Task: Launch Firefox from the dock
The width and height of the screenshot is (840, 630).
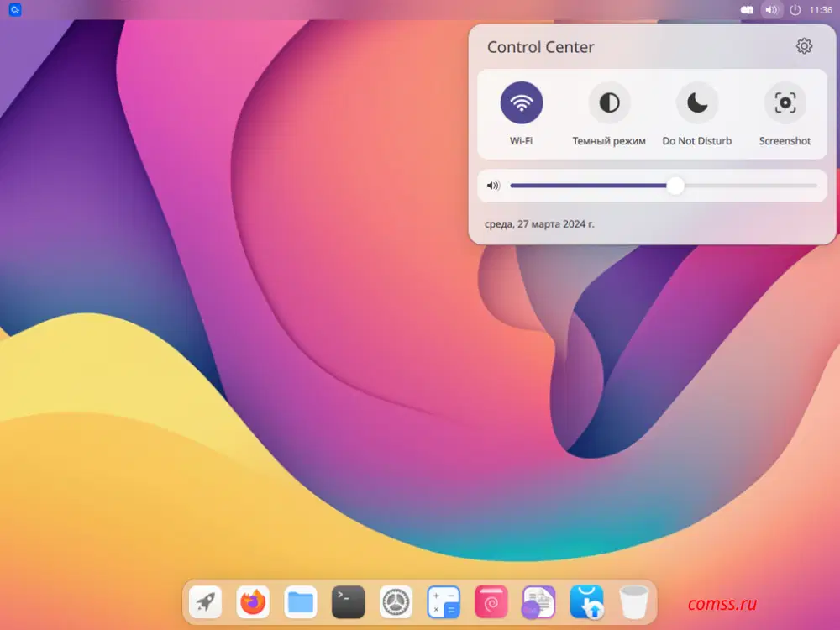Action: point(253,602)
